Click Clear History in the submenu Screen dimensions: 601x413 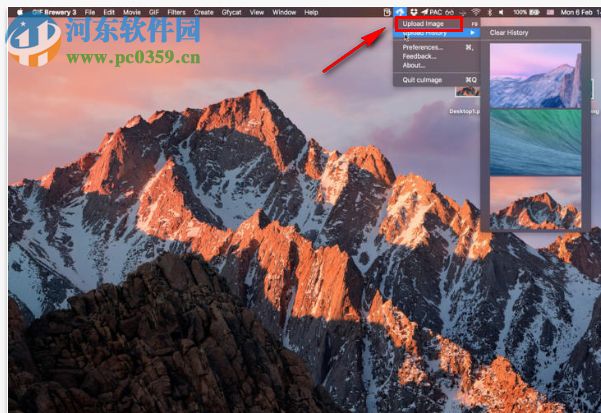coord(509,33)
